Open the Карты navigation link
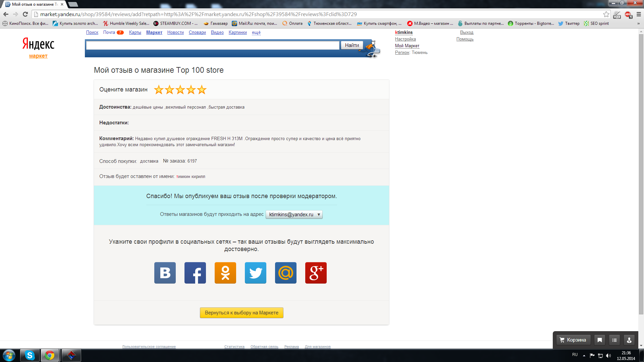 135,33
